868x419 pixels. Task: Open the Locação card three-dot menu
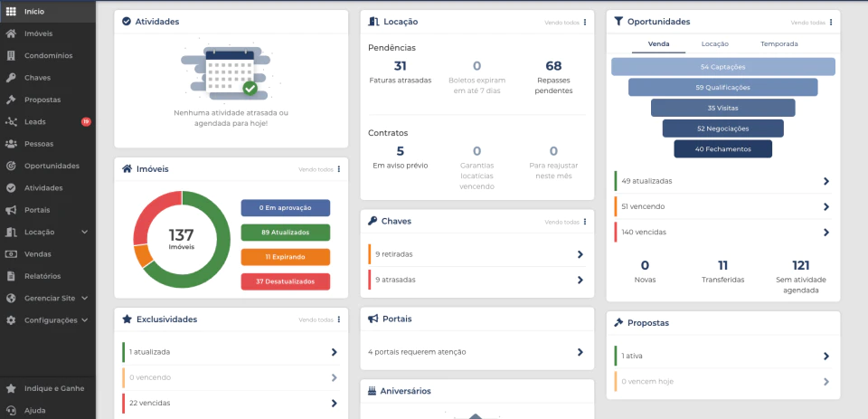tap(585, 22)
